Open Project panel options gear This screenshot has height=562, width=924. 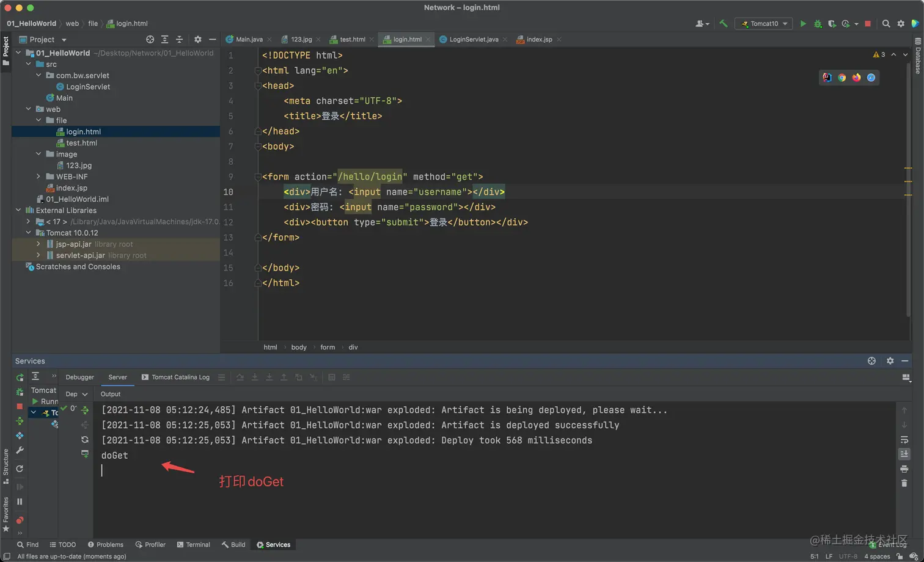(x=197, y=39)
